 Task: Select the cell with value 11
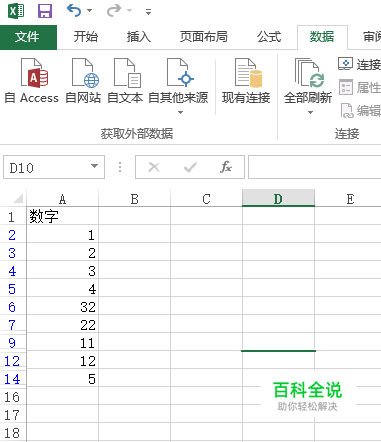click(x=62, y=343)
